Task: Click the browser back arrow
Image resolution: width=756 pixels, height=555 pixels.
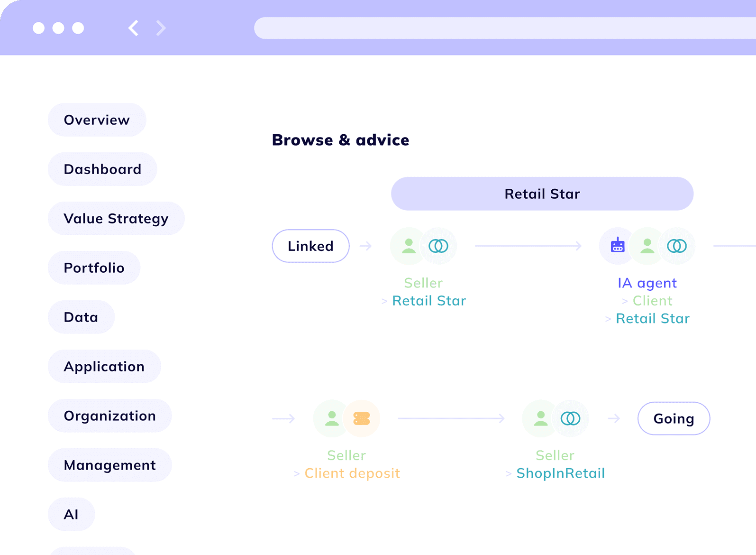Action: [134, 28]
